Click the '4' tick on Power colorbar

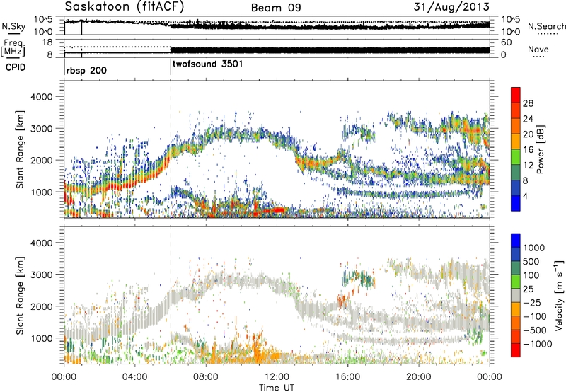(x=525, y=196)
